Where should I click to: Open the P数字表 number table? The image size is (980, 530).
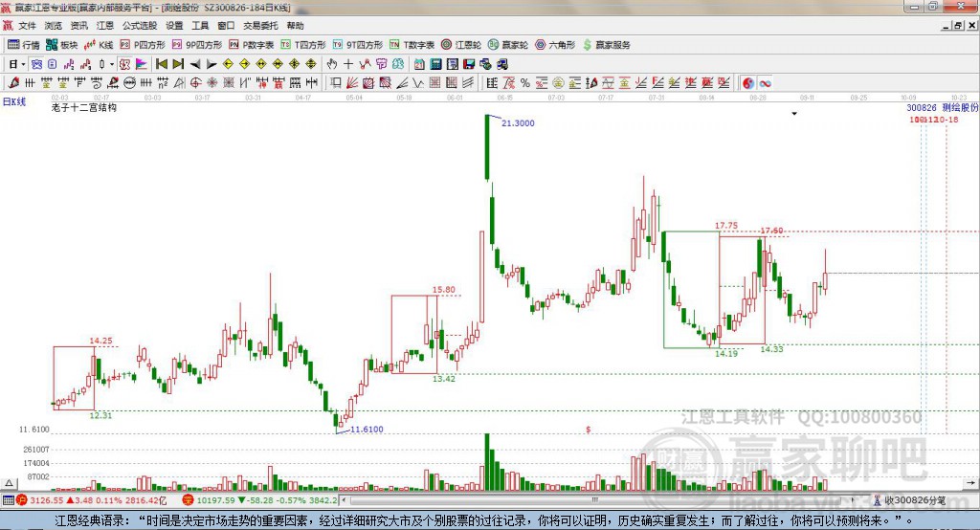tap(252, 45)
